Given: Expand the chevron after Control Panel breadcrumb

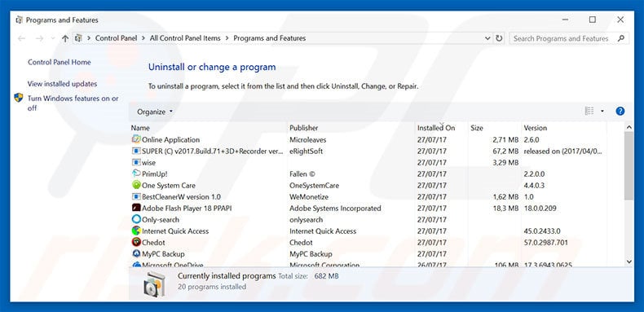Looking at the screenshot, I should pyautogui.click(x=143, y=38).
